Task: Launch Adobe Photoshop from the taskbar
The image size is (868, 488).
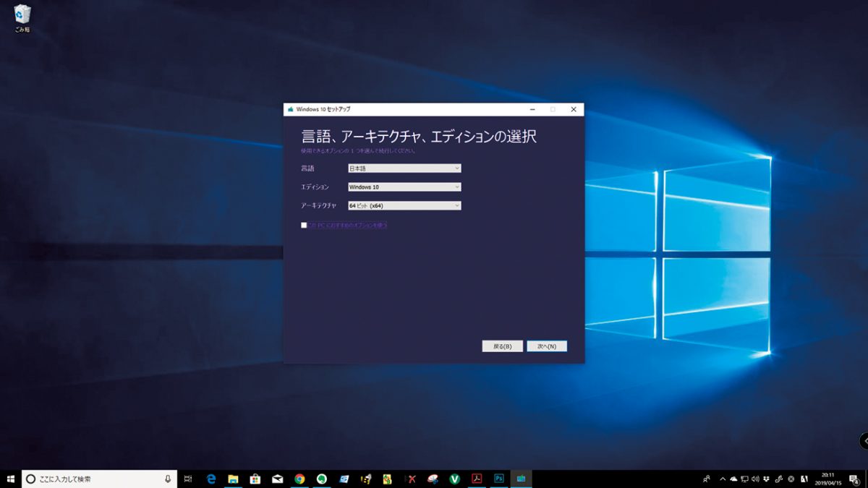Action: (x=499, y=479)
